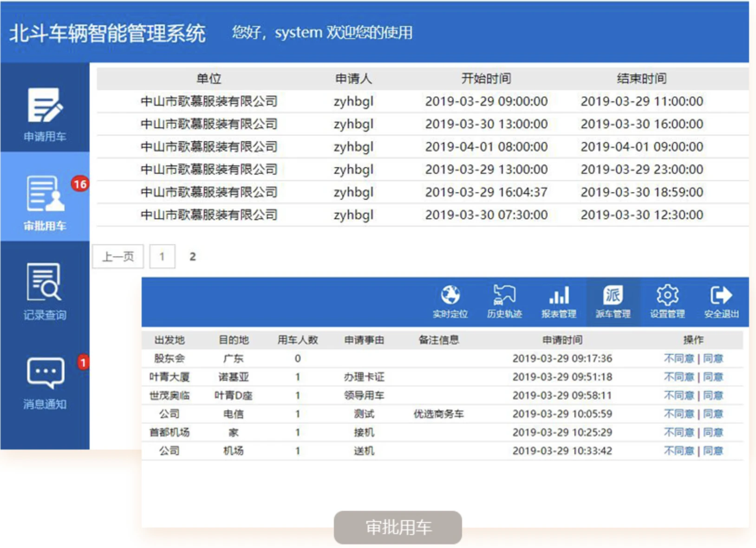Select end time 2019-03-29 23:00:00
The width and height of the screenshot is (756, 548).
[x=642, y=169]
